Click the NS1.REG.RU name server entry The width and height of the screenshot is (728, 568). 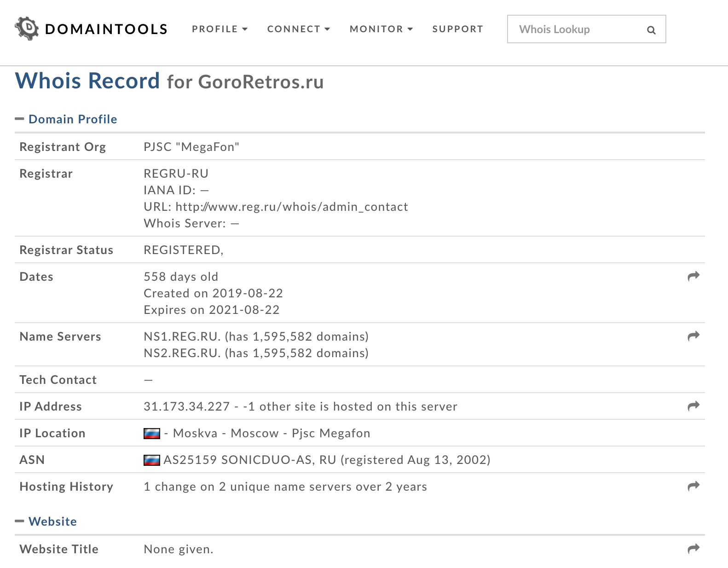tap(256, 336)
